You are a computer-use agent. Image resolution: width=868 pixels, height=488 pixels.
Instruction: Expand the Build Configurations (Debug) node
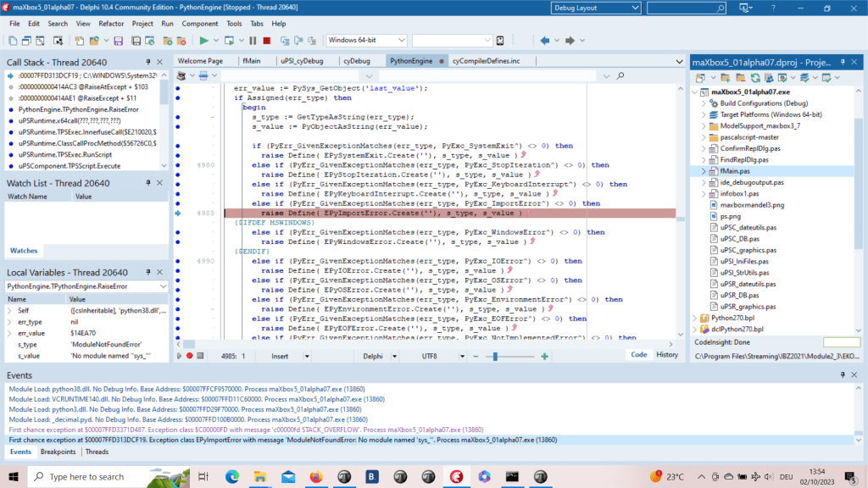coord(704,103)
